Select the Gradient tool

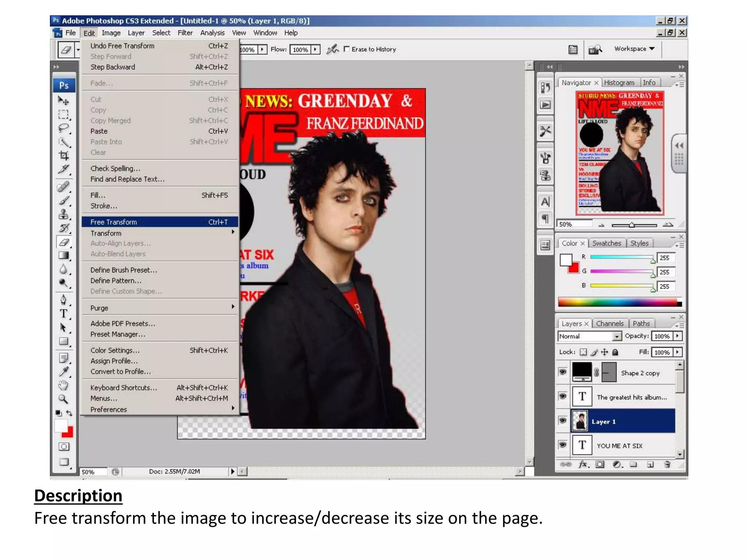pos(63,256)
